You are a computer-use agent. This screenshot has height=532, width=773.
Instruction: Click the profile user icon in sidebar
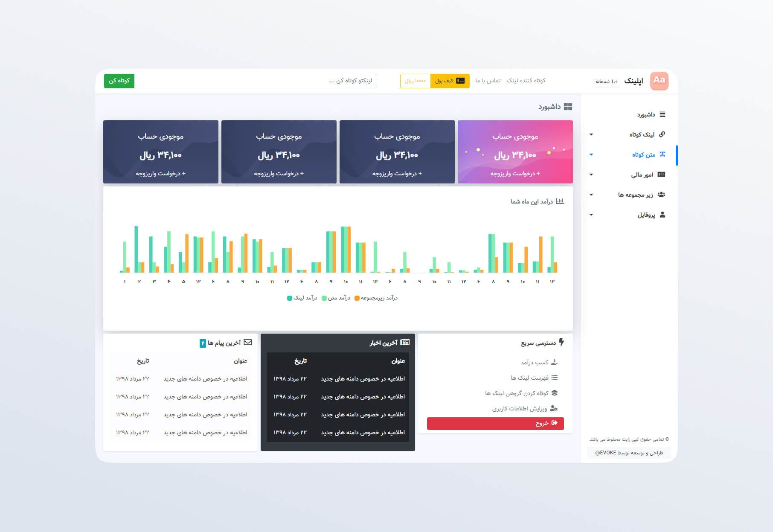[663, 215]
